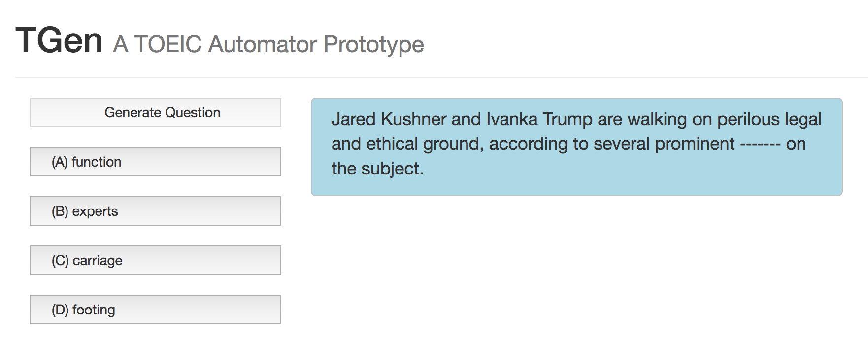Image resolution: width=868 pixels, height=348 pixels.
Task: Click the name 'Ivanka Trump' in the question
Action: tap(539, 120)
